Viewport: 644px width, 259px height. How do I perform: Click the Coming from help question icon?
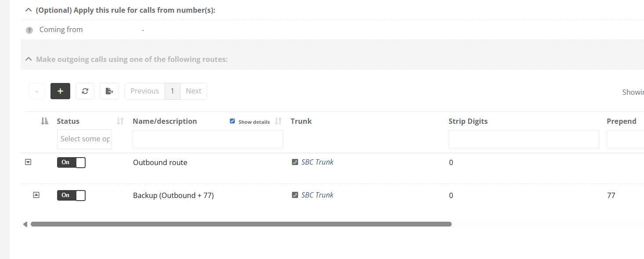click(x=29, y=30)
